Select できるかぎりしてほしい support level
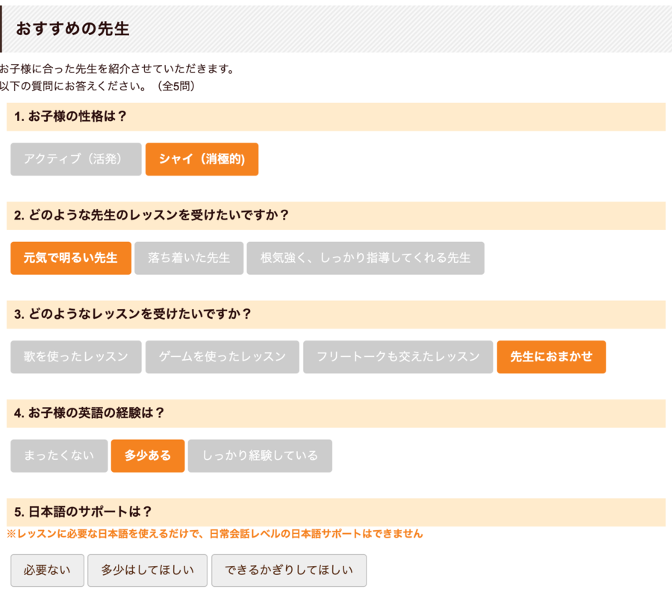This screenshot has height=616, width=672. [x=289, y=570]
